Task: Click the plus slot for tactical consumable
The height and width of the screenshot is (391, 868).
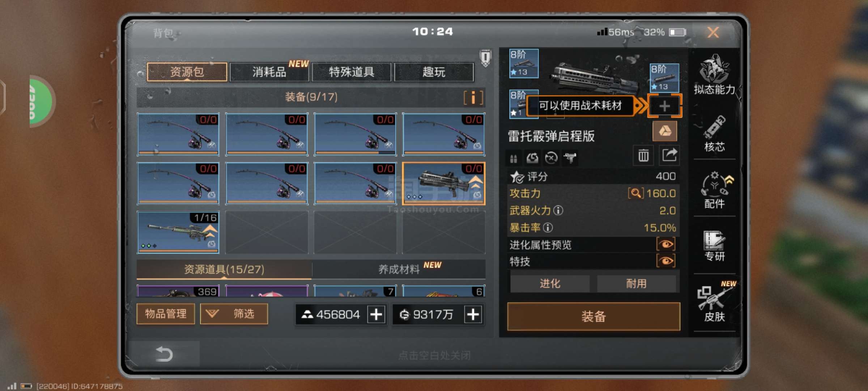Action: coord(664,106)
